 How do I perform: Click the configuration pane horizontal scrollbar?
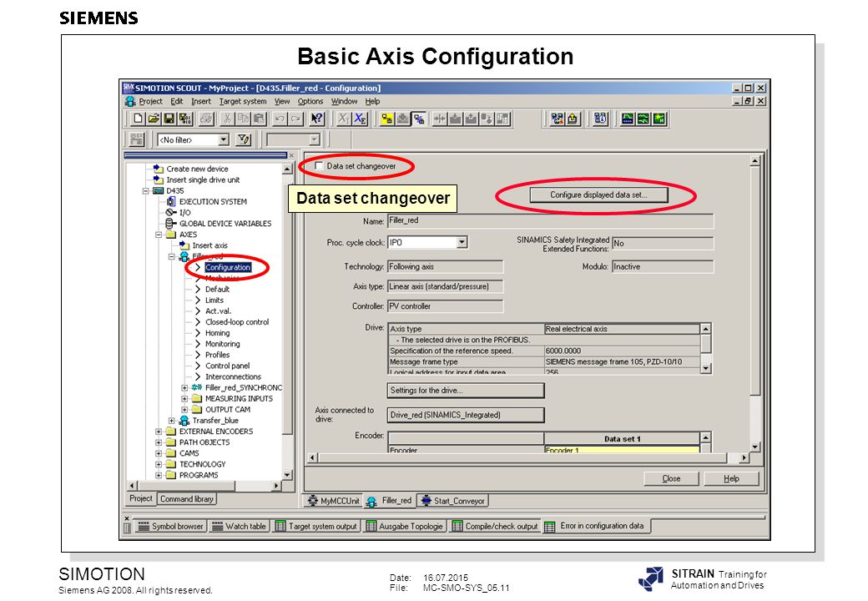(x=528, y=457)
